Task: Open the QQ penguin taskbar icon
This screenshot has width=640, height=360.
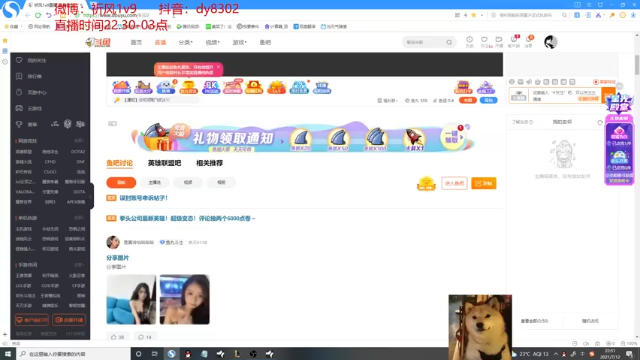Action: (x=188, y=354)
